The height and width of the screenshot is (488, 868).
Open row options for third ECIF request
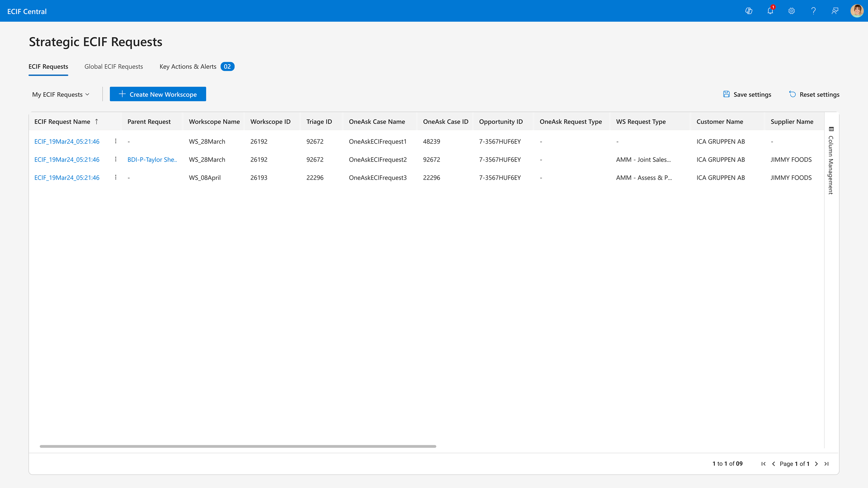click(x=115, y=177)
